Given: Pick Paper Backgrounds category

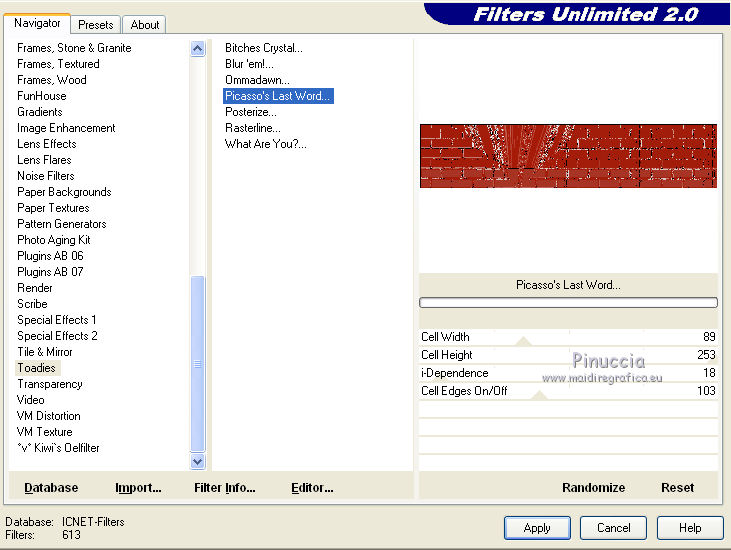Looking at the screenshot, I should coord(64,192).
